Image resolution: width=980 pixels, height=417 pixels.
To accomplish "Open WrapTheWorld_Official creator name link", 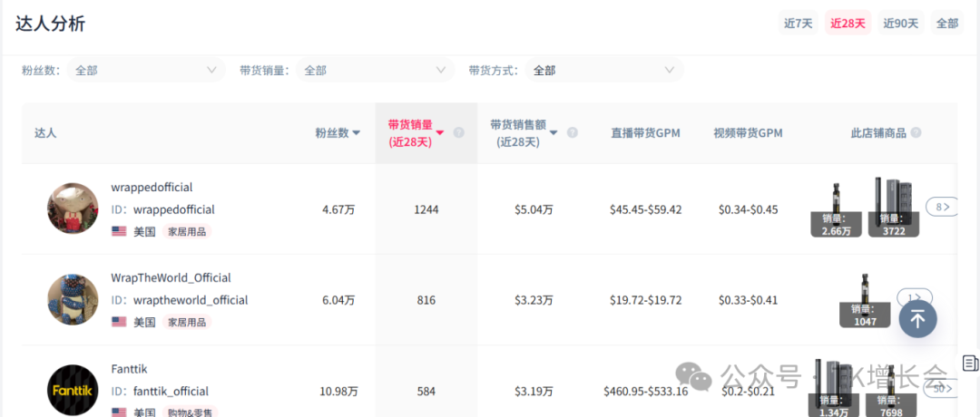I will click(x=171, y=278).
